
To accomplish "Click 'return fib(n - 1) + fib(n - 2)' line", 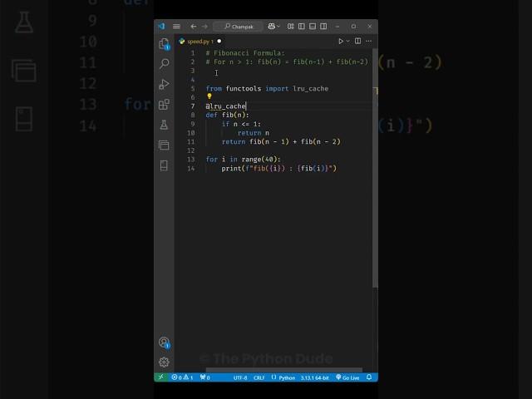I will tap(281, 141).
